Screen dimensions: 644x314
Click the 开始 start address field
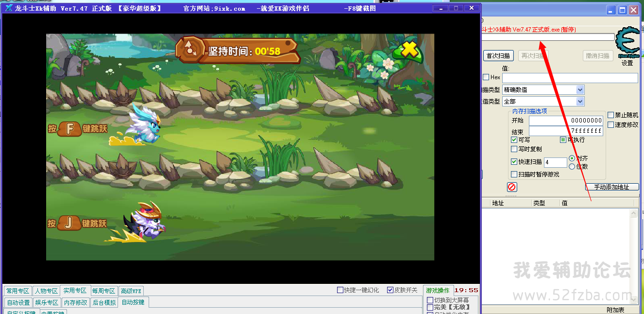point(566,121)
